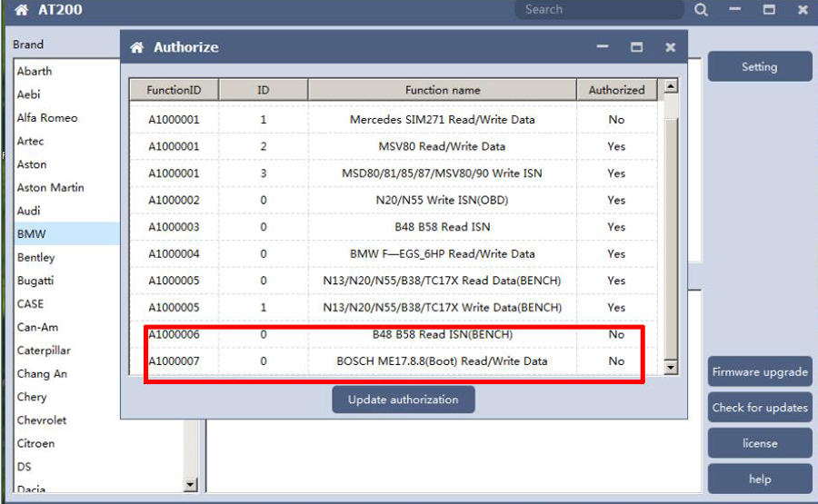This screenshot has width=818, height=504.
Task: Click FunctionID cell A1000006
Action: point(174,334)
